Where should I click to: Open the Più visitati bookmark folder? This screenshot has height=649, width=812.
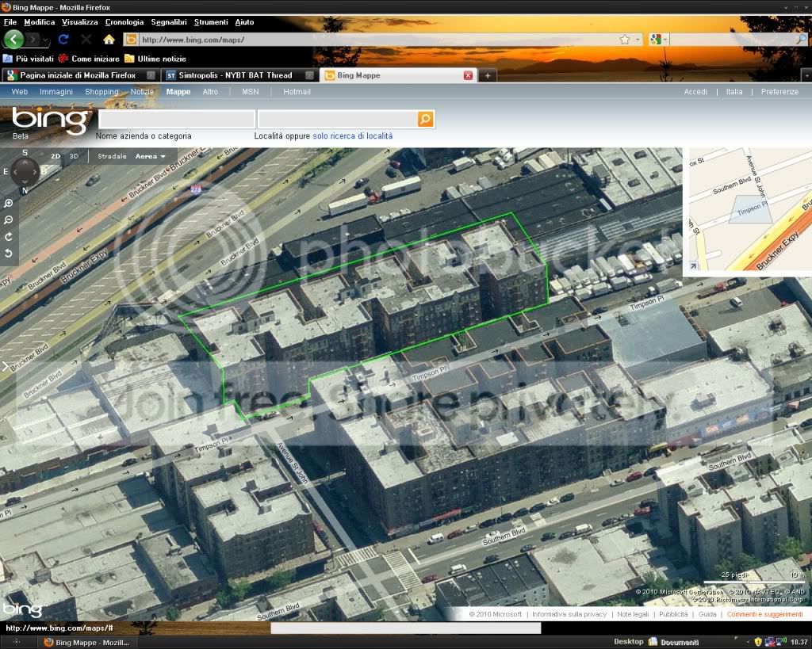(x=29, y=59)
